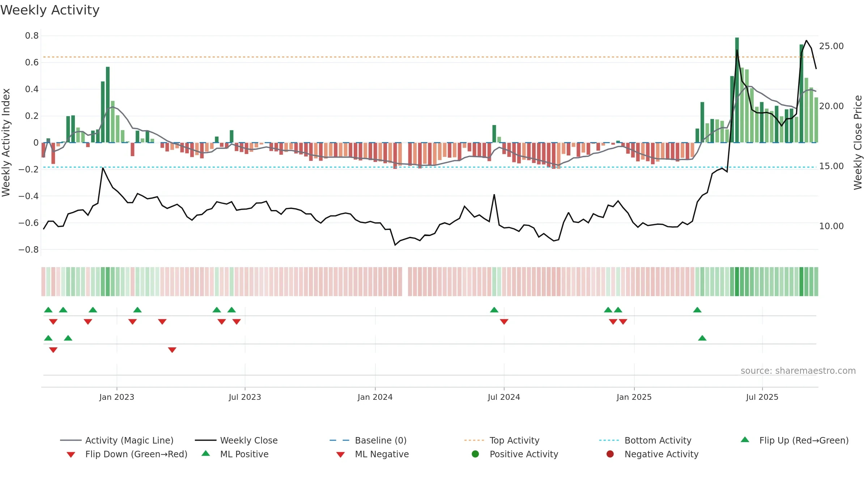Click the 20.00 price axis label
The height and width of the screenshot is (488, 868).
tap(831, 106)
